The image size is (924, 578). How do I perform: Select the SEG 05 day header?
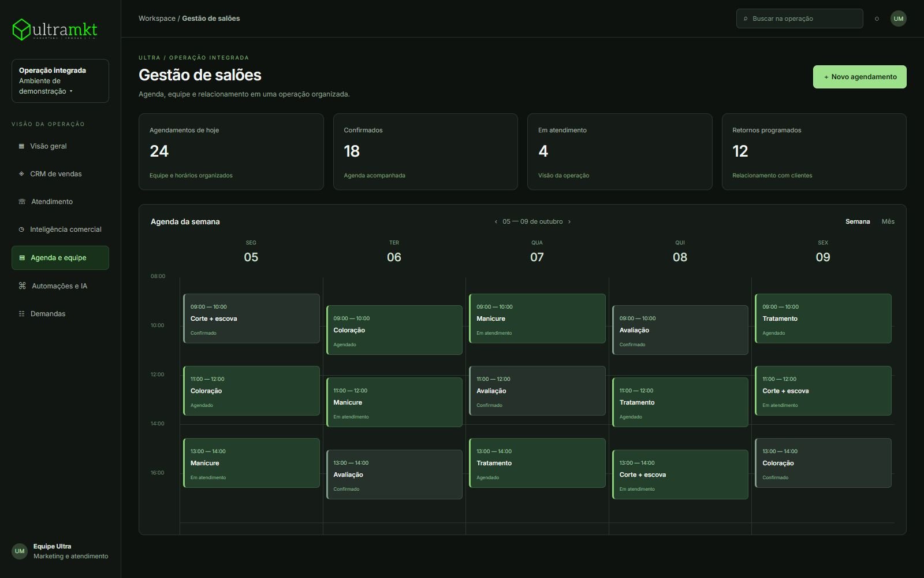click(x=251, y=253)
